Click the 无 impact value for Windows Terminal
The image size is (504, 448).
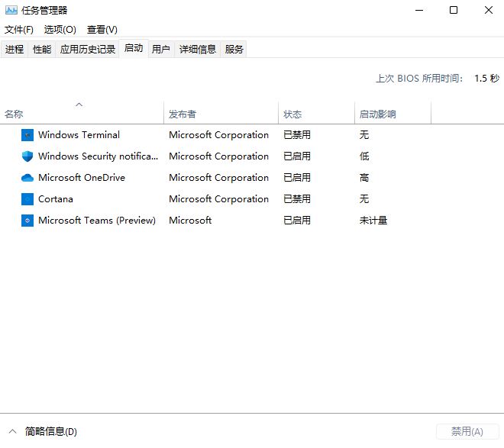click(x=364, y=135)
